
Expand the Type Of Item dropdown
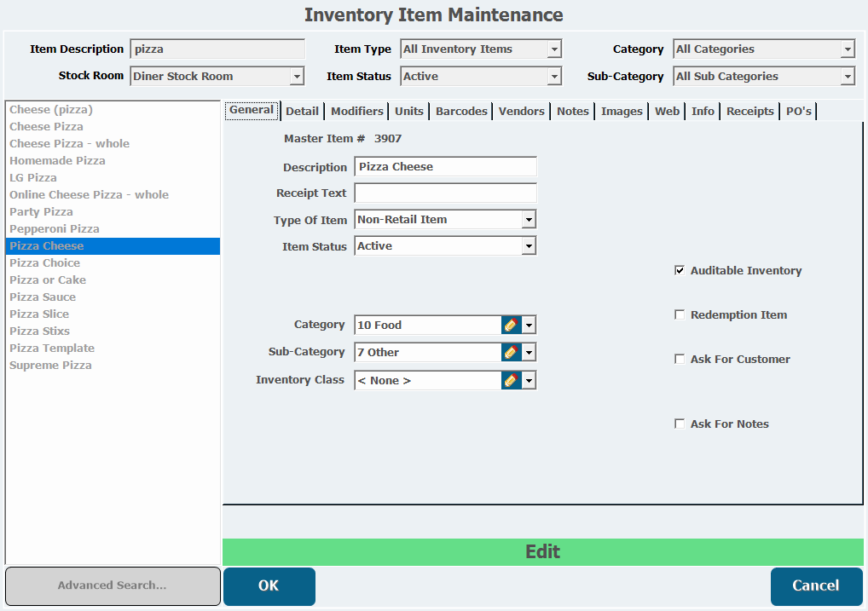coord(529,220)
